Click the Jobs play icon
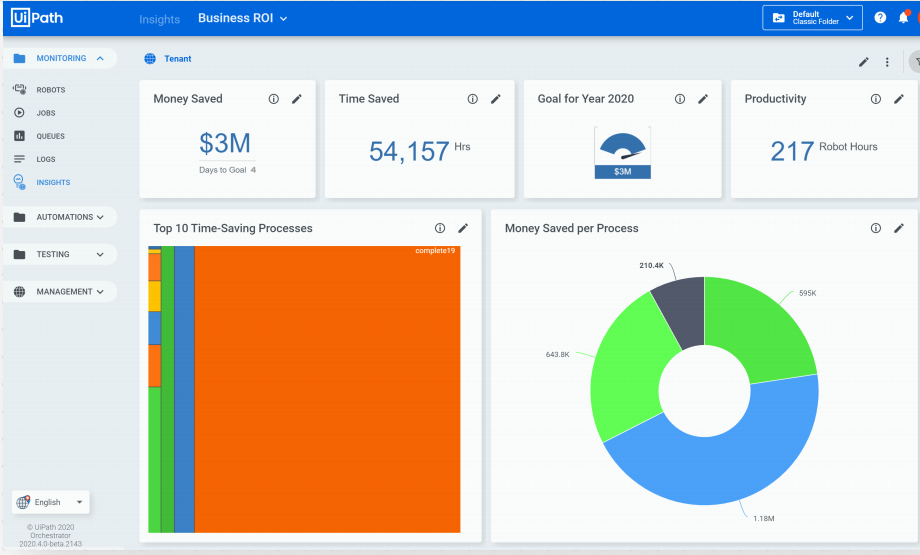The image size is (920, 555). click(19, 113)
